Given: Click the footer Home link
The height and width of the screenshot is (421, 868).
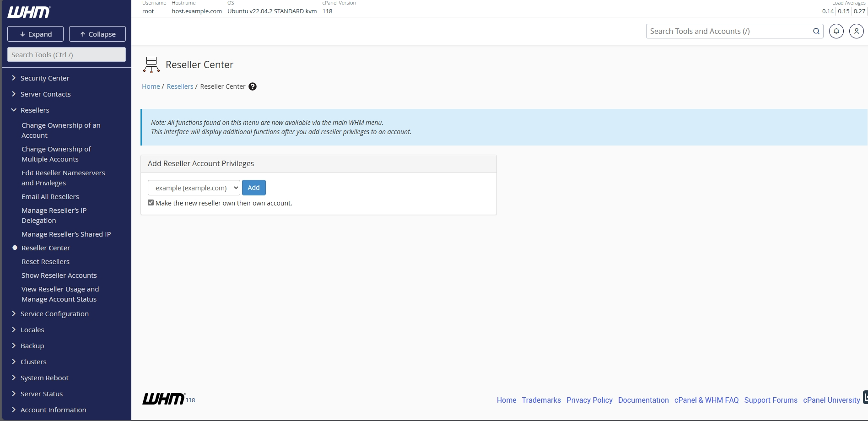Looking at the screenshot, I should click(507, 400).
